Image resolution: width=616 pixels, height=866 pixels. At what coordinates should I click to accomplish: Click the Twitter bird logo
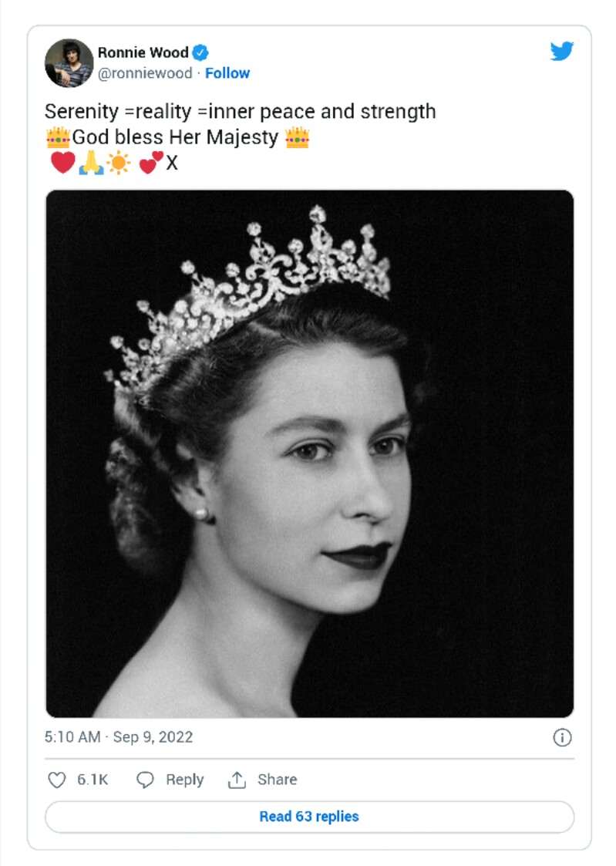pyautogui.click(x=562, y=52)
